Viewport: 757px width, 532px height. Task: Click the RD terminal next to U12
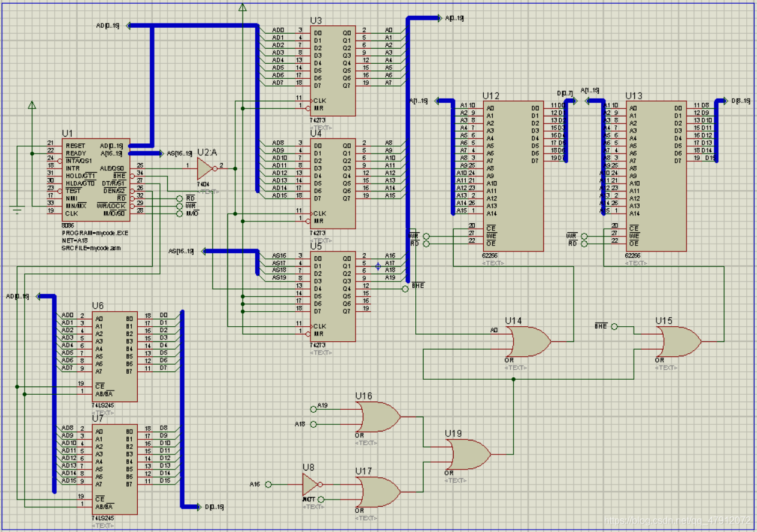427,244
